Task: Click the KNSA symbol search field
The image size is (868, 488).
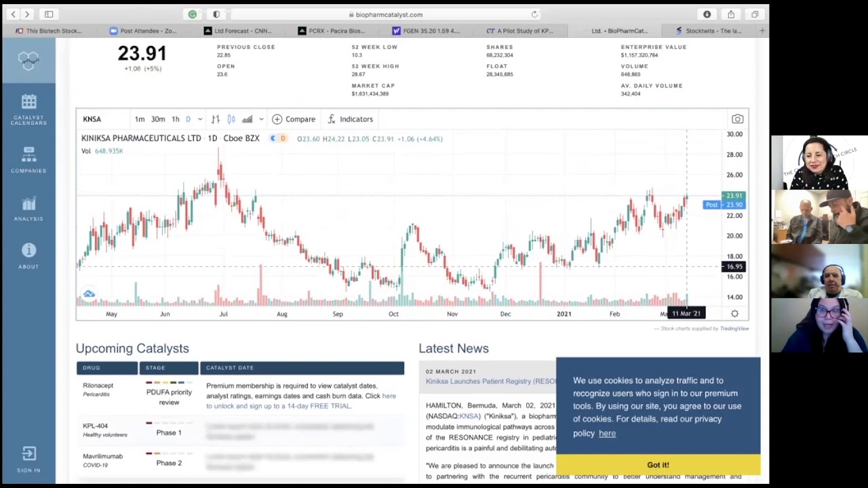Action: tap(102, 119)
